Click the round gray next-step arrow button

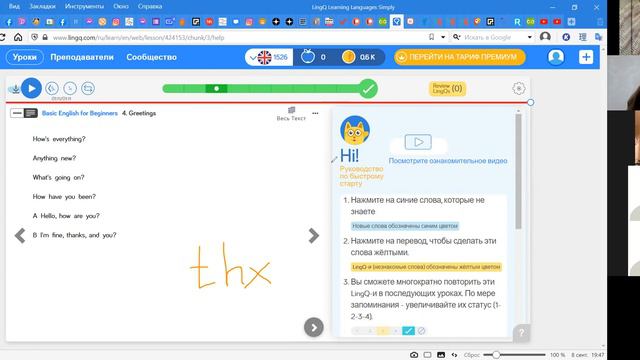tap(313, 327)
